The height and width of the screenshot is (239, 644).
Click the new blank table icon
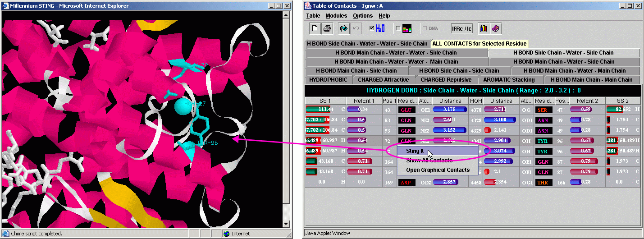point(315,28)
